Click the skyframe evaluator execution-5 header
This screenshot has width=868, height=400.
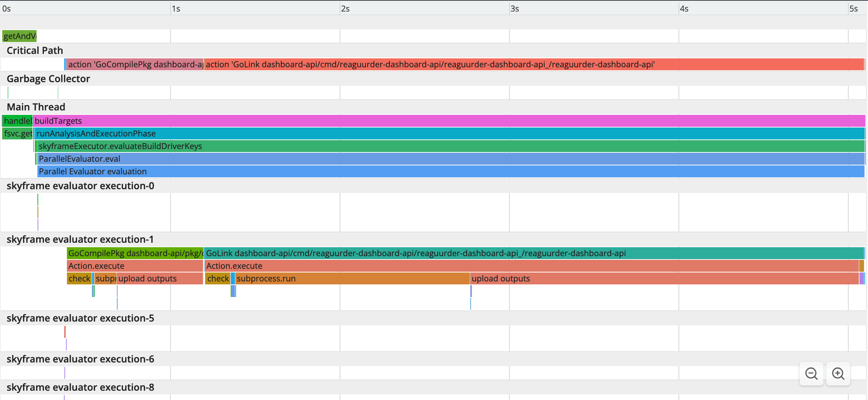click(x=80, y=318)
